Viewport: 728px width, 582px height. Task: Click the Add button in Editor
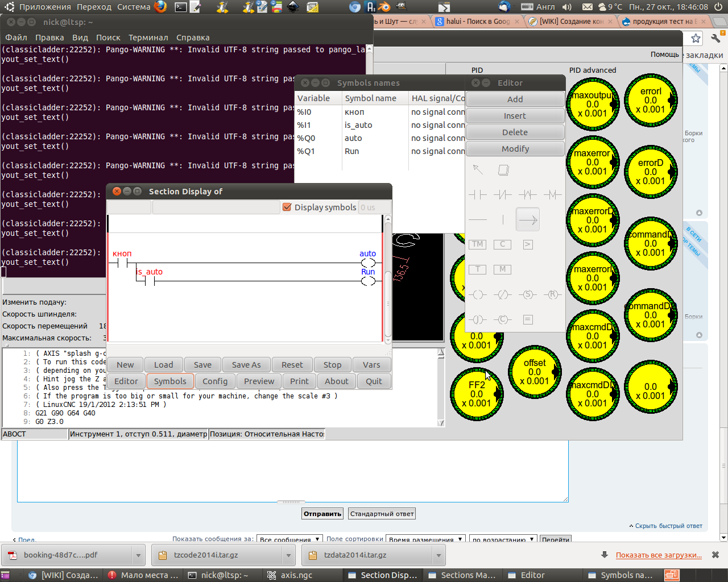pyautogui.click(x=515, y=99)
